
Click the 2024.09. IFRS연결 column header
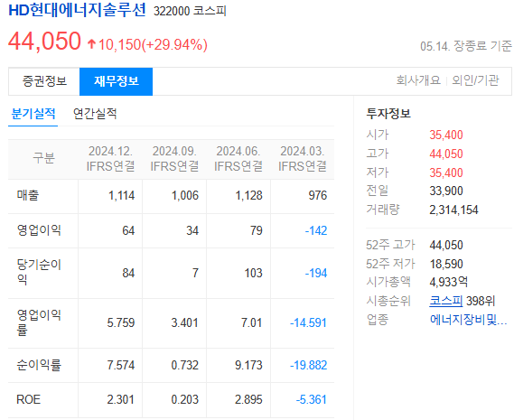pyautogui.click(x=174, y=159)
